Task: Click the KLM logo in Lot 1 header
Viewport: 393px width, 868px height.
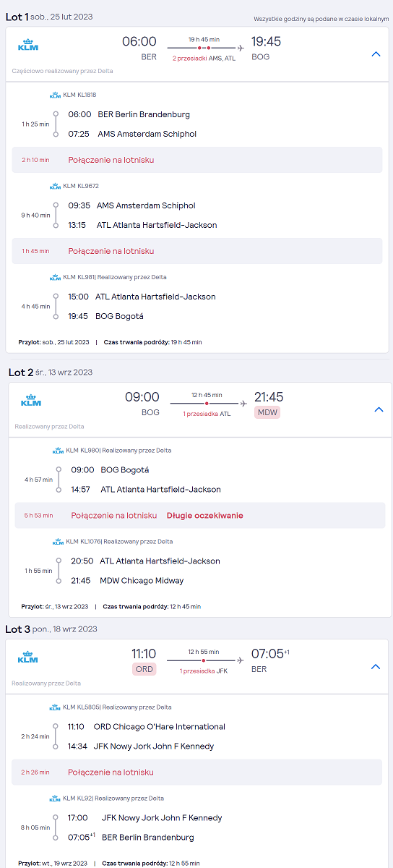Action: tap(28, 45)
